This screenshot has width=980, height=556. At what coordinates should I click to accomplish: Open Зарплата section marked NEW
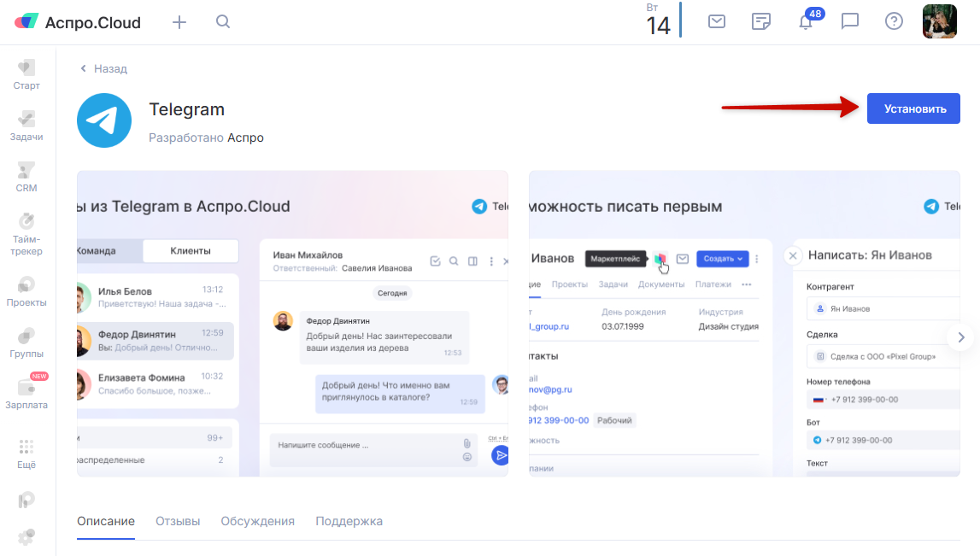(x=26, y=392)
